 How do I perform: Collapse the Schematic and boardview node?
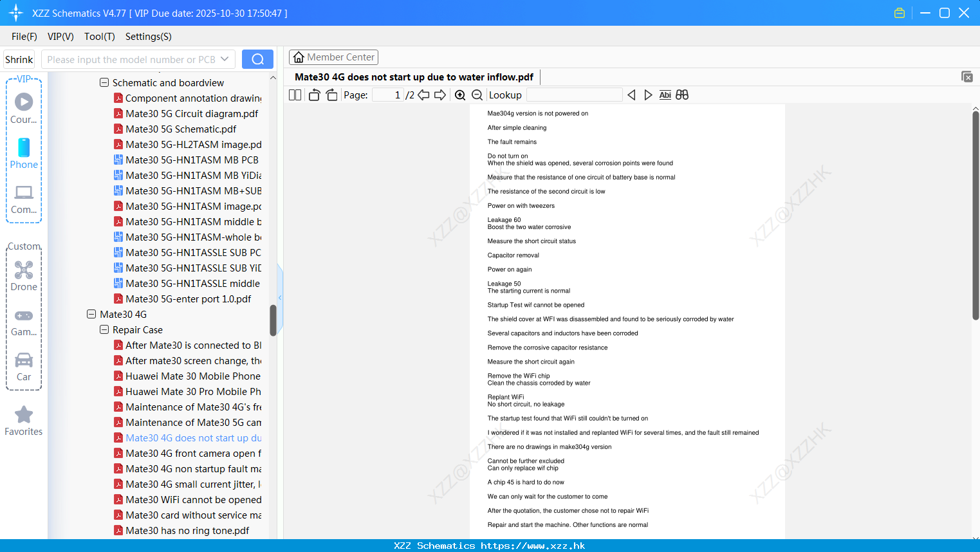tap(104, 83)
